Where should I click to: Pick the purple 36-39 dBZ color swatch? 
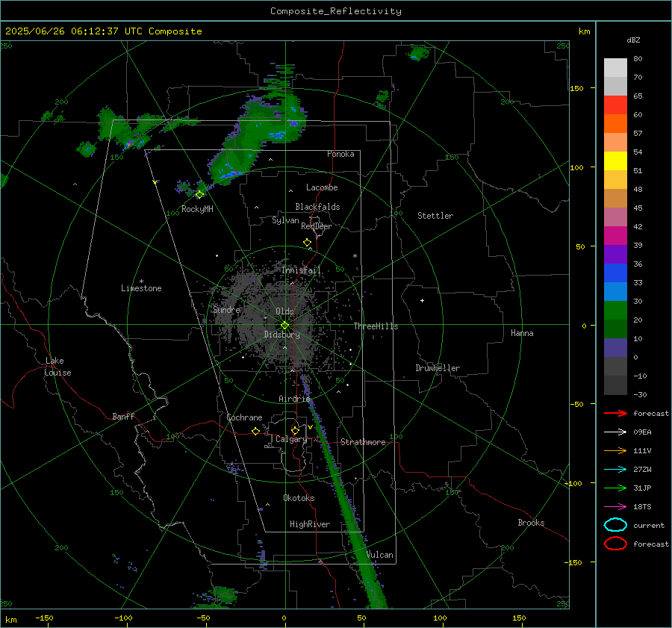pos(615,254)
